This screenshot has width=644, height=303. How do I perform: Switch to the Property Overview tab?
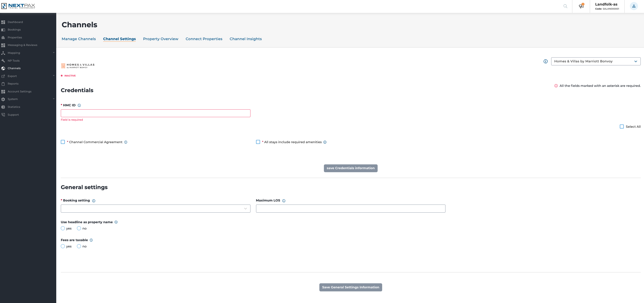tap(160, 39)
